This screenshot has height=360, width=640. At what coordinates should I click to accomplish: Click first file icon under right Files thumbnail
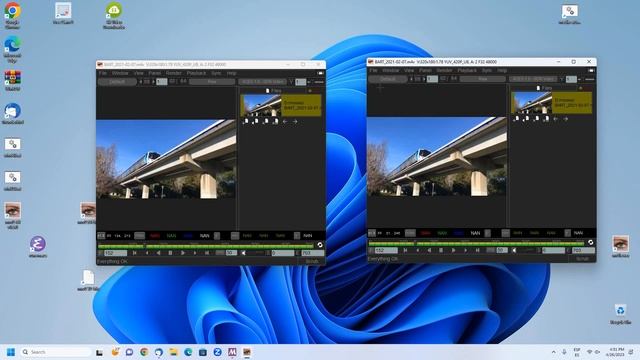[x=517, y=118]
